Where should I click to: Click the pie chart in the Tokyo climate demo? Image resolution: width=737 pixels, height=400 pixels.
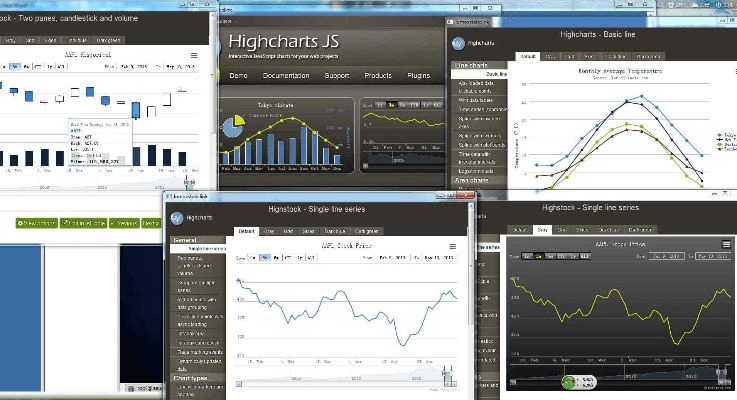[x=233, y=126]
